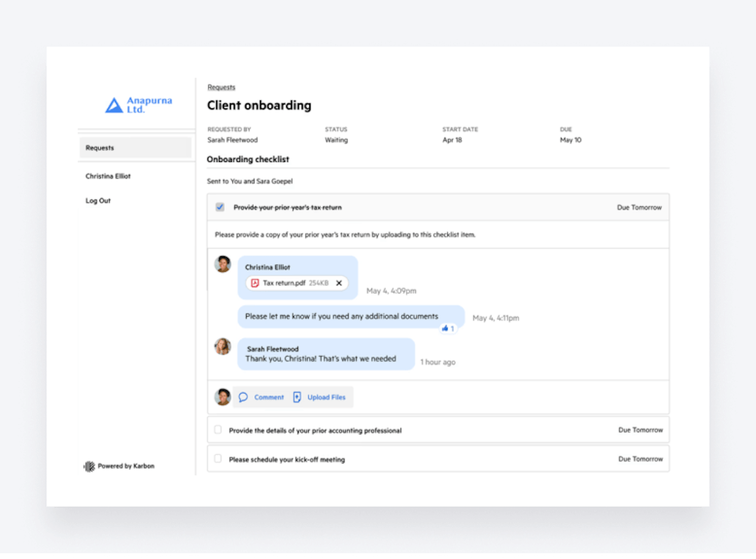The width and height of the screenshot is (756, 559).
Task: Open the Comment speech bubble icon
Action: 243,397
